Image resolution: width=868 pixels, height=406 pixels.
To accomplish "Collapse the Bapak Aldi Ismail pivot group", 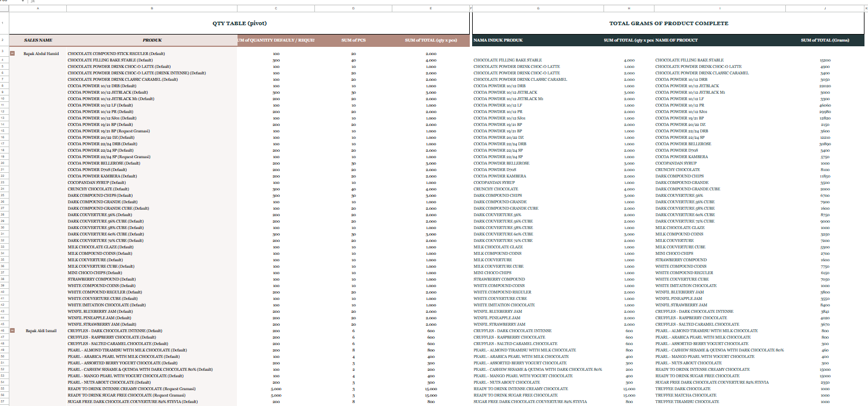I will point(12,330).
